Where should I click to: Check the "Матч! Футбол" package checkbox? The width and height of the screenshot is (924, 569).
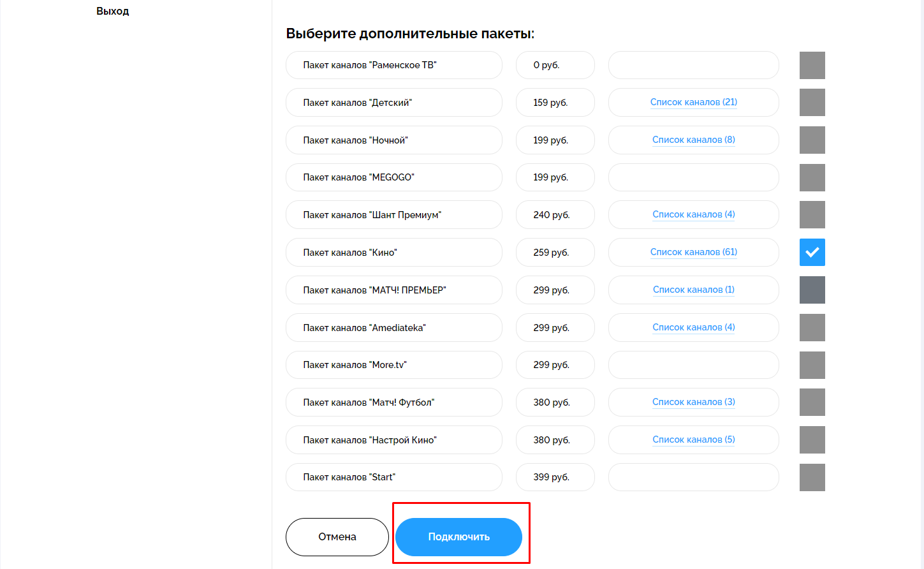pos(812,403)
